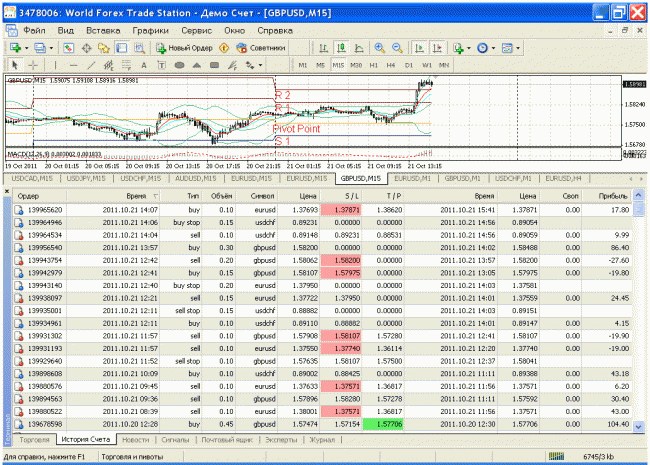
Task: Open the Журнал terminal tab
Action: pyautogui.click(x=322, y=440)
